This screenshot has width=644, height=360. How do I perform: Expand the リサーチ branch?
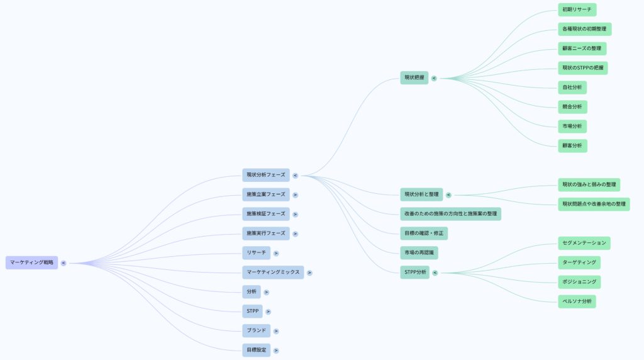[x=276, y=253]
